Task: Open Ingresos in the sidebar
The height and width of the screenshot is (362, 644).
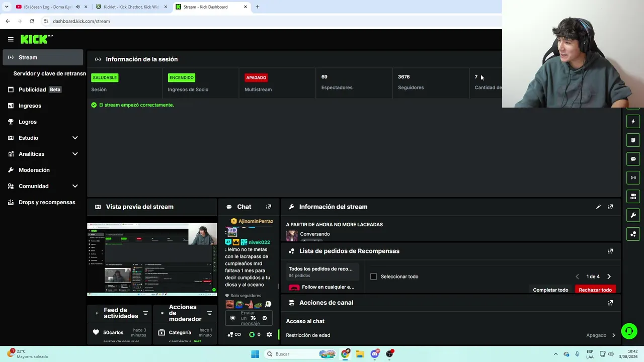Action: [x=43, y=106]
